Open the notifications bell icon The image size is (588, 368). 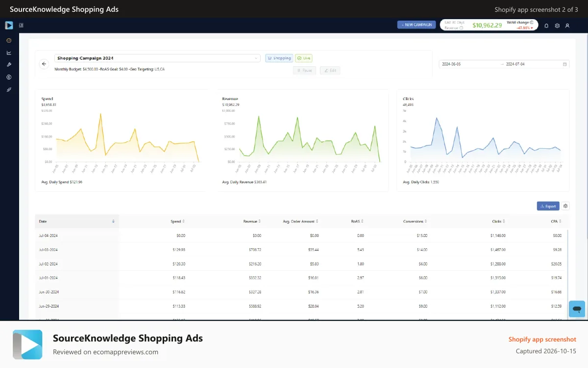click(546, 26)
